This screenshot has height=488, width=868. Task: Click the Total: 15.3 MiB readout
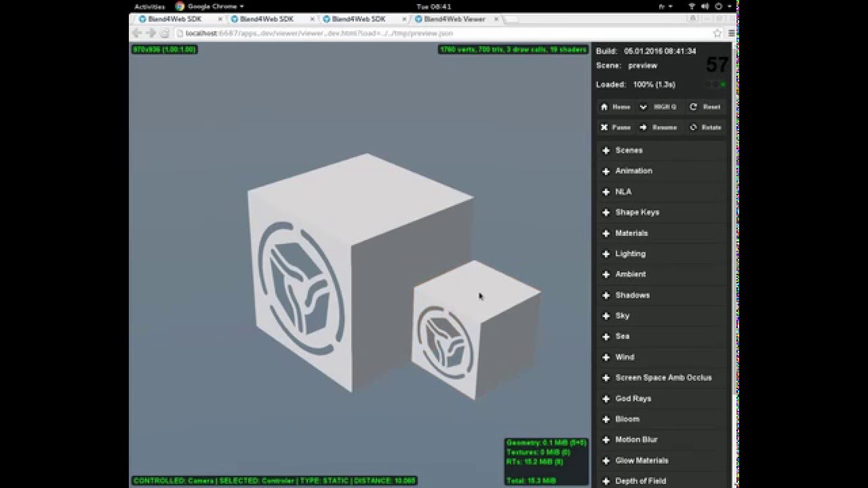[x=531, y=481]
